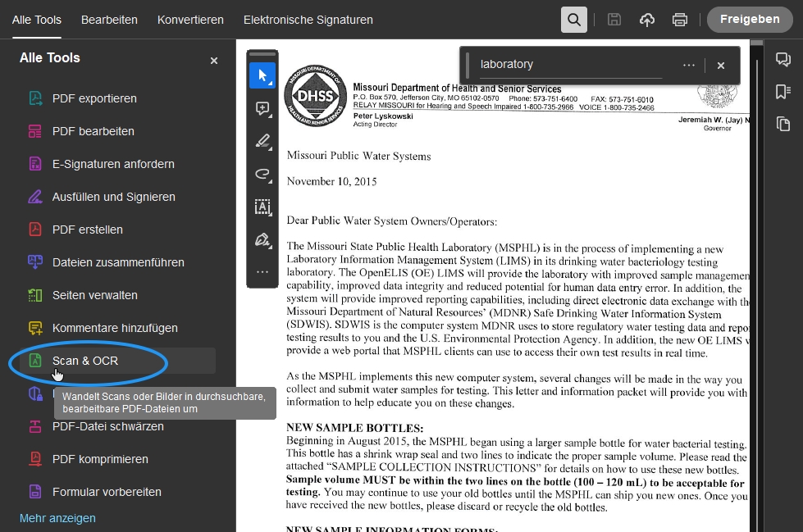Viewport: 803px width, 532px height.
Task: Switch to the Konvertieren tab
Action: click(x=190, y=20)
